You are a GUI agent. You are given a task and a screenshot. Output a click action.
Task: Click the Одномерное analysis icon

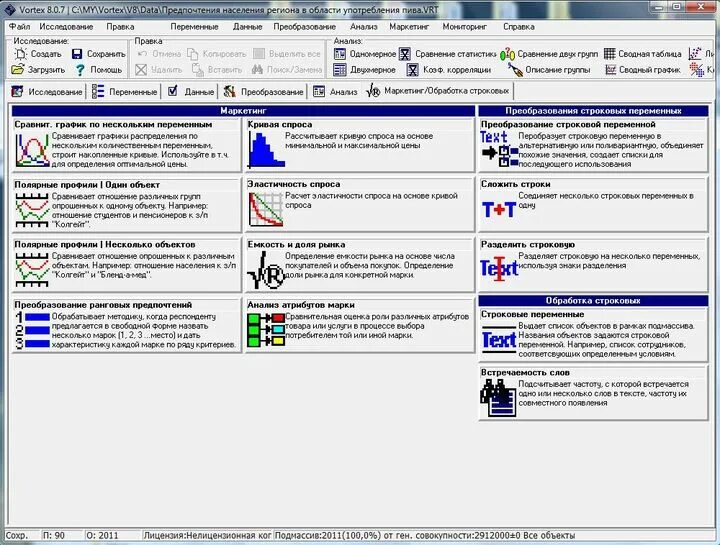coord(340,54)
